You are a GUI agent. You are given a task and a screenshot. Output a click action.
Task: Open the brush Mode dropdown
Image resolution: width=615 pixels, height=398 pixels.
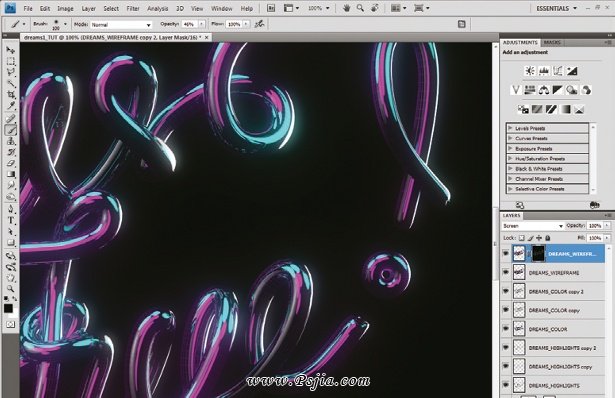[x=121, y=25]
